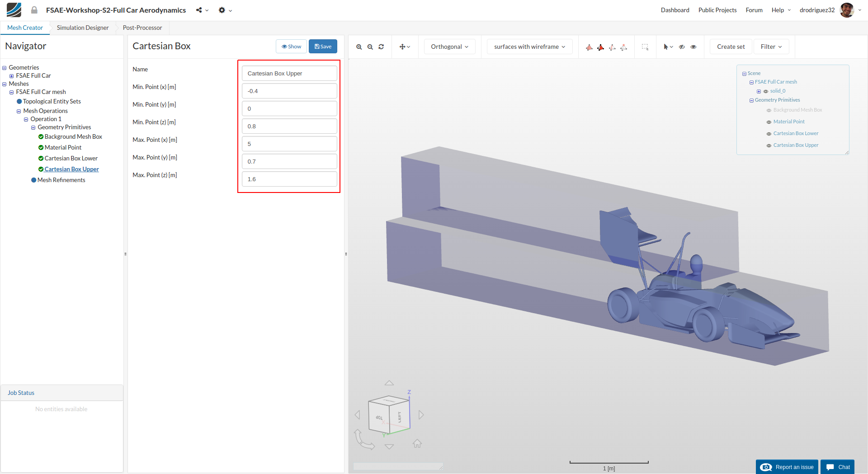Click the share project icon

coord(199,10)
